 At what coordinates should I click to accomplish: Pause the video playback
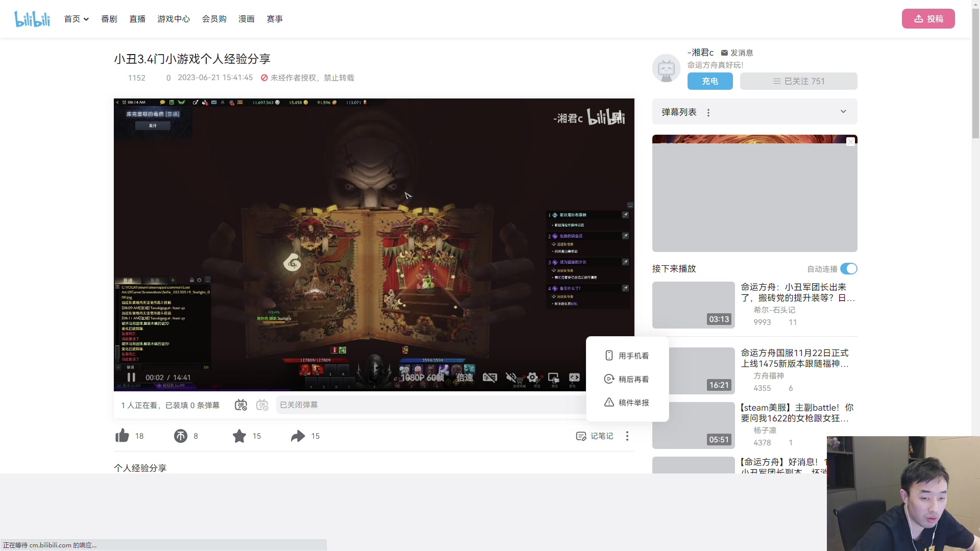point(131,378)
